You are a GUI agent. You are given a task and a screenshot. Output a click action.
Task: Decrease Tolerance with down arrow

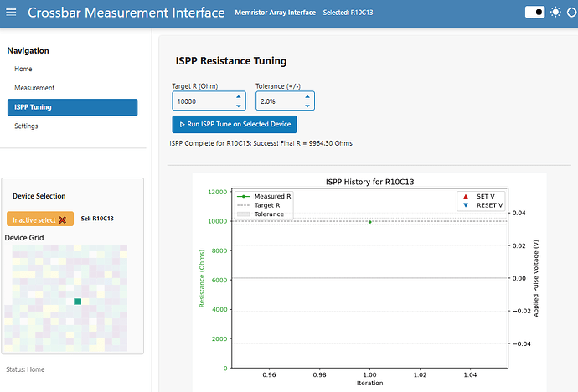coord(307,106)
